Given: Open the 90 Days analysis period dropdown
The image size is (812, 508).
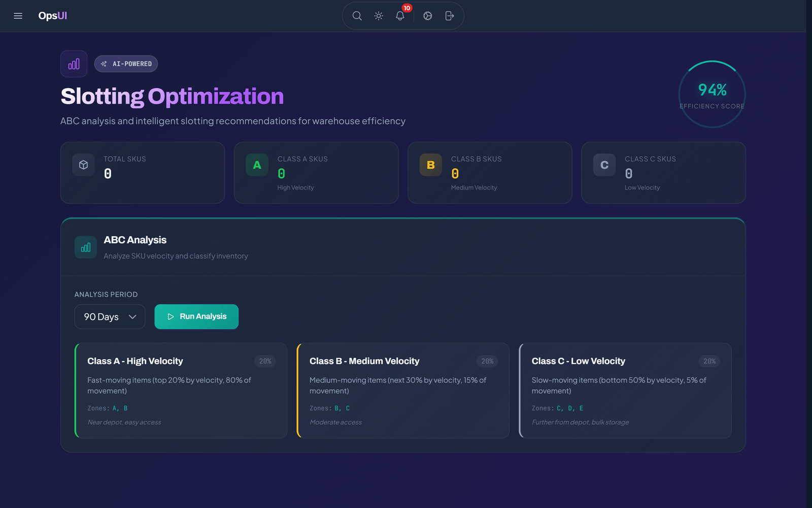Looking at the screenshot, I should [x=110, y=316].
